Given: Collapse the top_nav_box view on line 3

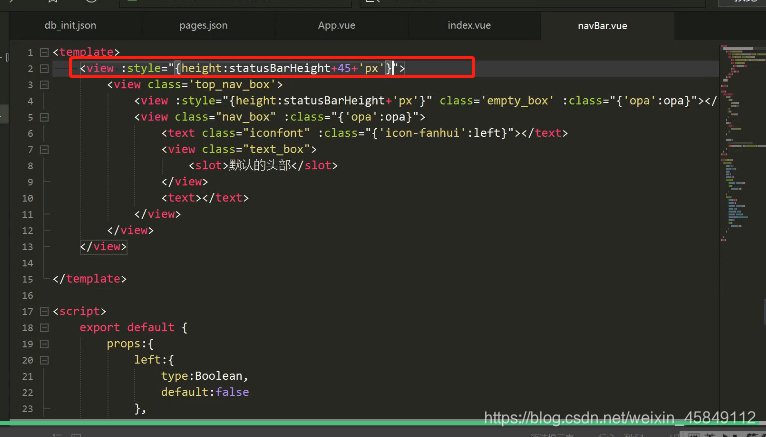Looking at the screenshot, I should coord(44,84).
